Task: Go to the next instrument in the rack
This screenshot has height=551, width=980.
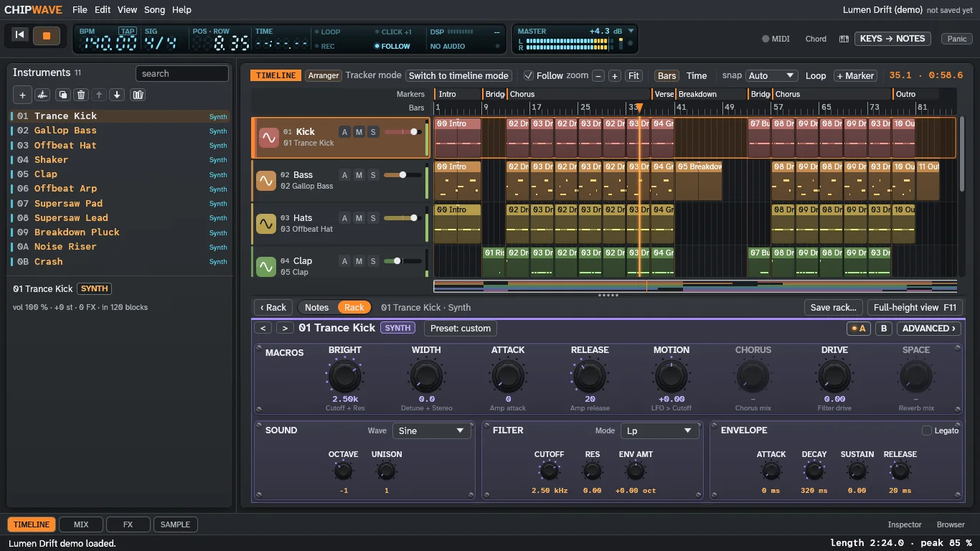Action: click(x=285, y=328)
